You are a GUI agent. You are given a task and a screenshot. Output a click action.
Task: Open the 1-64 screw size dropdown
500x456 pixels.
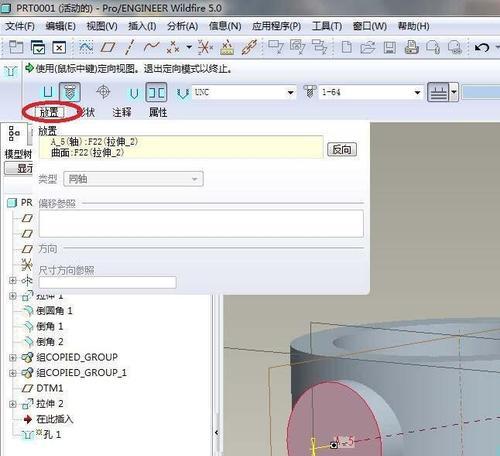(417, 92)
